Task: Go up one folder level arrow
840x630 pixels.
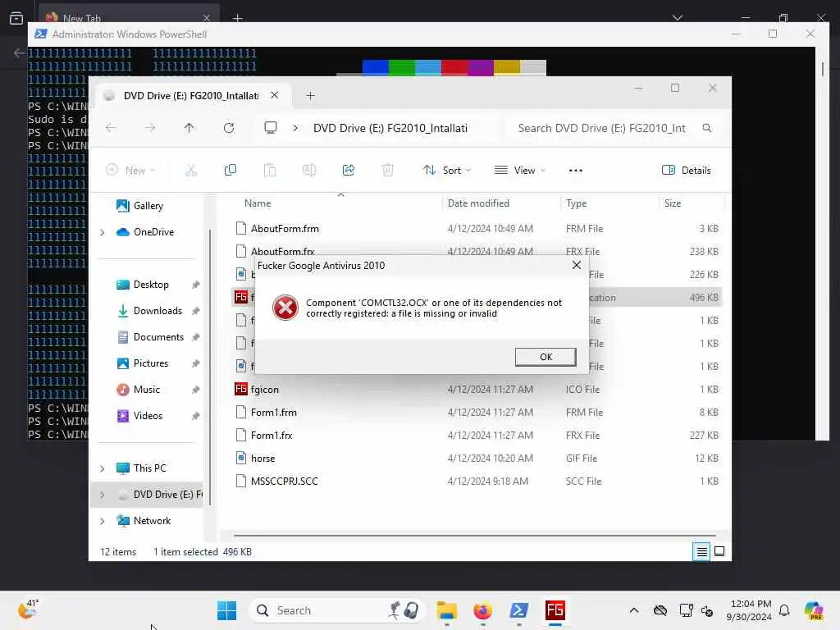Action: tap(189, 128)
